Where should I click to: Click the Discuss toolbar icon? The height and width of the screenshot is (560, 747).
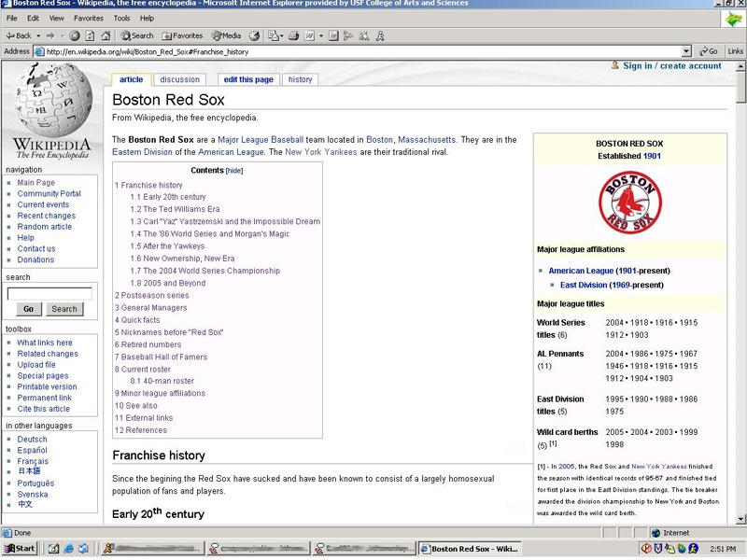[333, 35]
